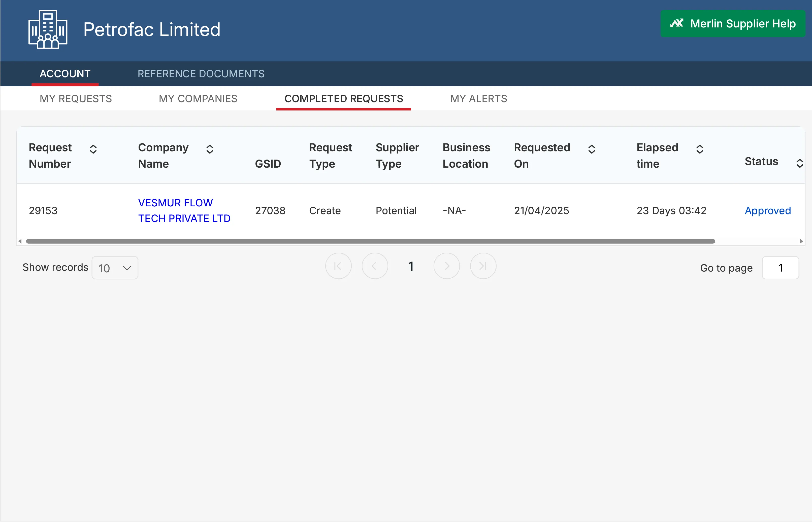Sort by Company Name column arrows
This screenshot has width=812, height=525.
point(210,149)
